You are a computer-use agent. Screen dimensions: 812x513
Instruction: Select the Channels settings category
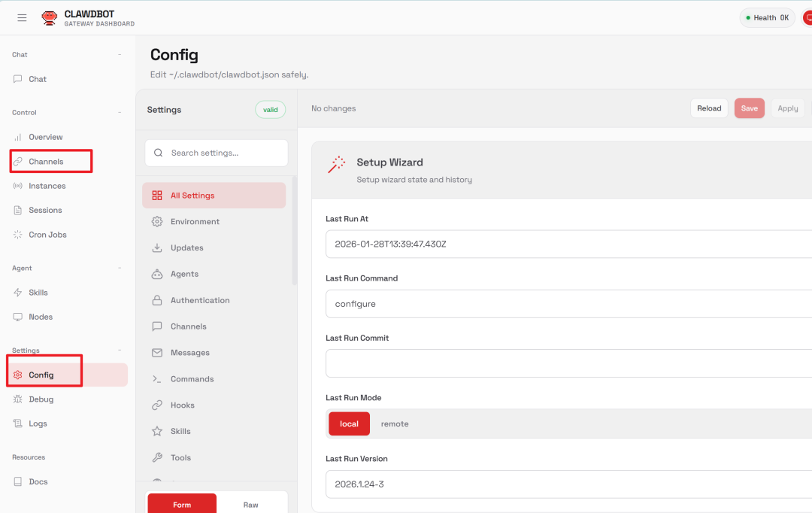[x=214, y=326]
